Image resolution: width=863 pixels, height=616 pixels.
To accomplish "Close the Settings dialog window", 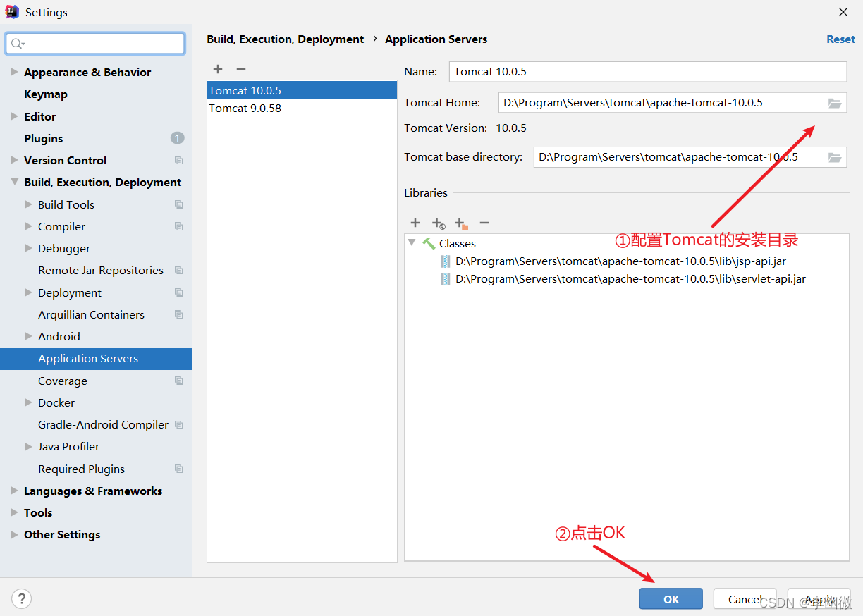I will point(843,12).
